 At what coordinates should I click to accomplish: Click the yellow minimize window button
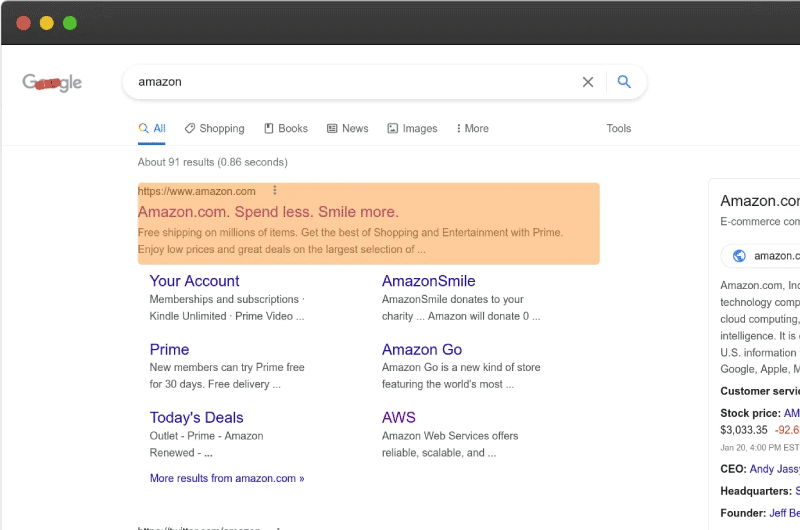[46, 23]
